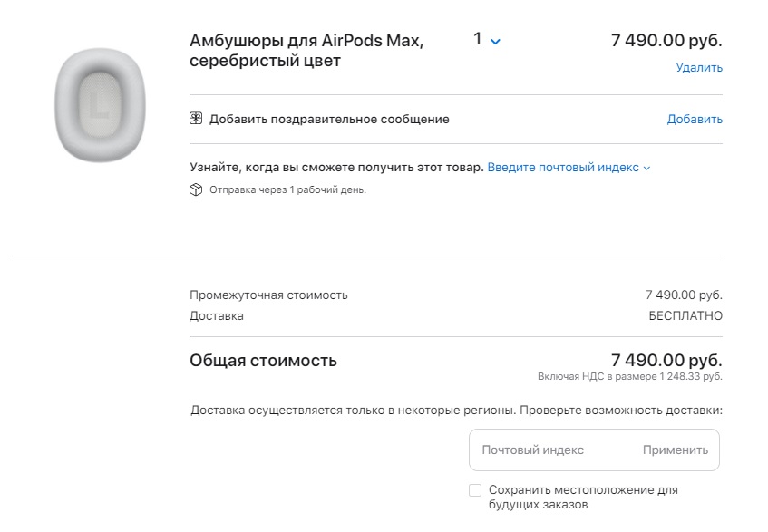
Task: Click the БЕСПЛАТНО delivery value
Action: (685, 316)
